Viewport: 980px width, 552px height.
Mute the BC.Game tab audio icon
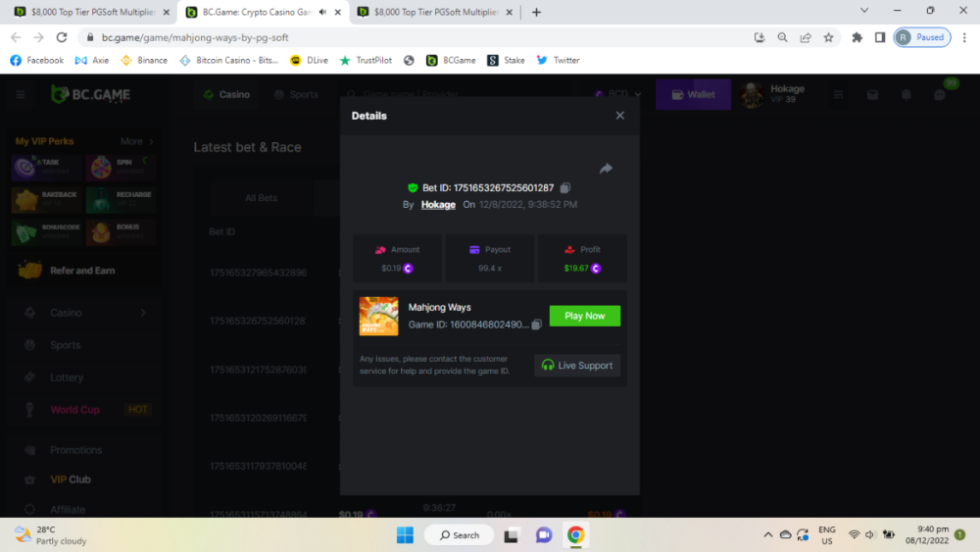322,12
